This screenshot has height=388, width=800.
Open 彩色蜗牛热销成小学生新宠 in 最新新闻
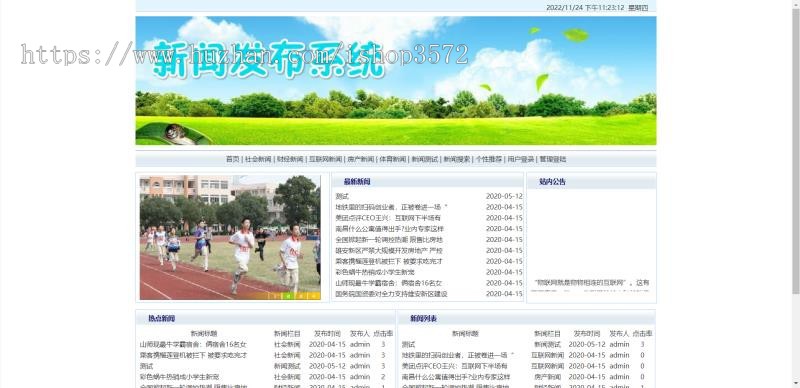[375, 272]
